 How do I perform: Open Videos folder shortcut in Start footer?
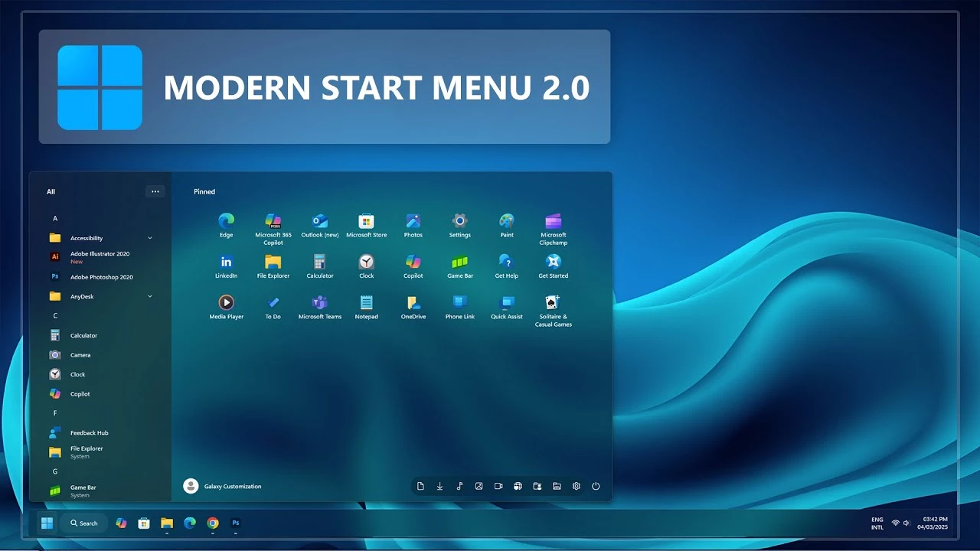[x=498, y=486]
